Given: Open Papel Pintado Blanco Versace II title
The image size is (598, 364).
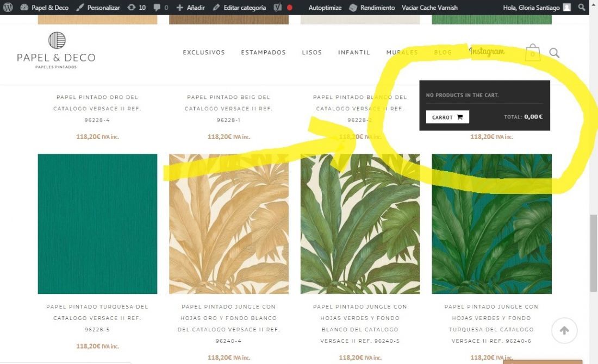Looking at the screenshot, I should pos(360,109).
